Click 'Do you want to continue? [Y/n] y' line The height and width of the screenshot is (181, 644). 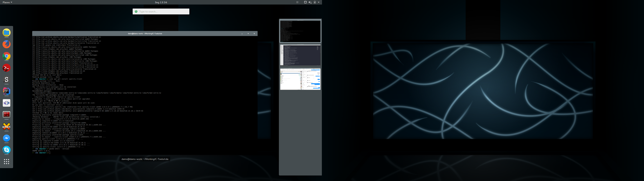[47, 105]
